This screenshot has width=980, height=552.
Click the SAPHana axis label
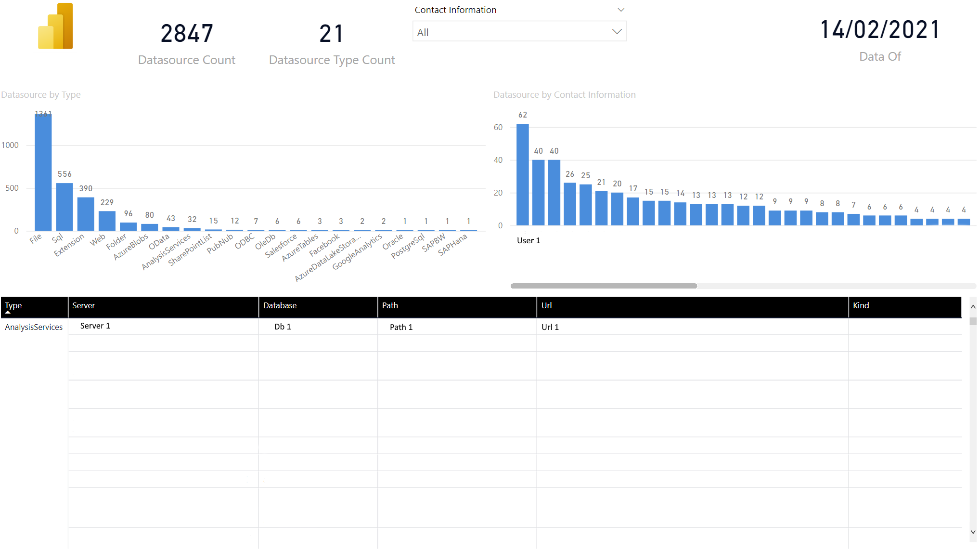click(452, 245)
